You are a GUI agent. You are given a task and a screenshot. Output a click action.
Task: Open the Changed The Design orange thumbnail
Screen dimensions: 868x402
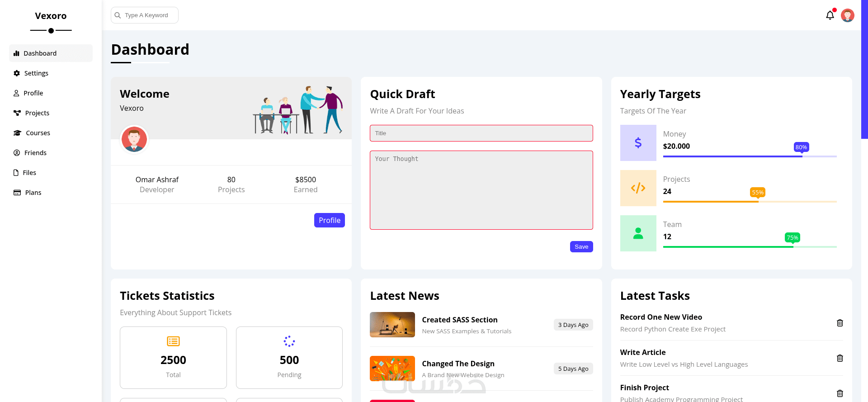392,369
